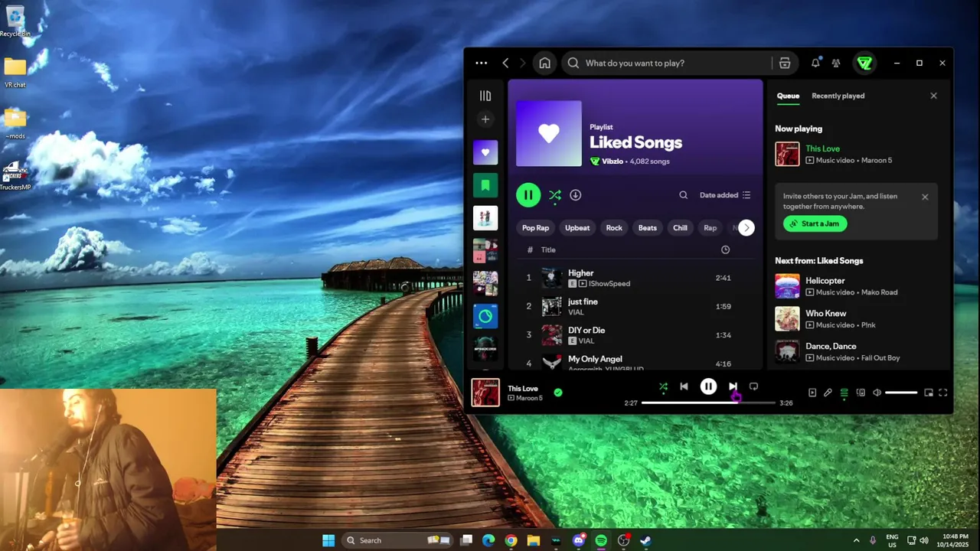Toggle the Now Playing view
Screen dimensions: 980x551
pyautogui.click(x=812, y=393)
